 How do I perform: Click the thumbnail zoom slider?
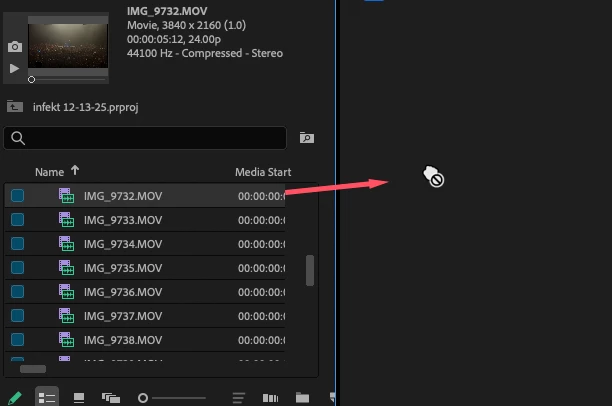[x=172, y=398]
